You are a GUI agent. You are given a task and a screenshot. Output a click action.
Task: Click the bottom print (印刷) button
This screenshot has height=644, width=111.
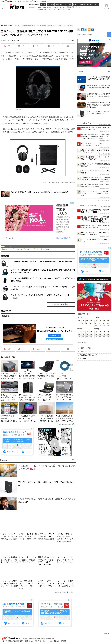(x=8, y=349)
